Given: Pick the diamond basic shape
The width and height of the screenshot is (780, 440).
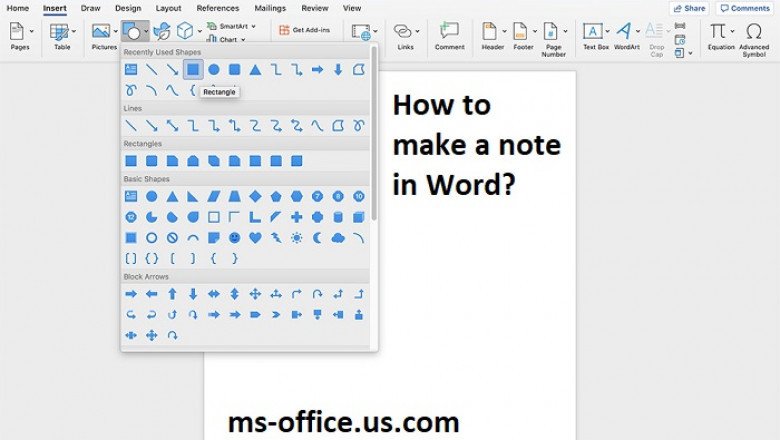Looking at the screenshot, I should (255, 196).
